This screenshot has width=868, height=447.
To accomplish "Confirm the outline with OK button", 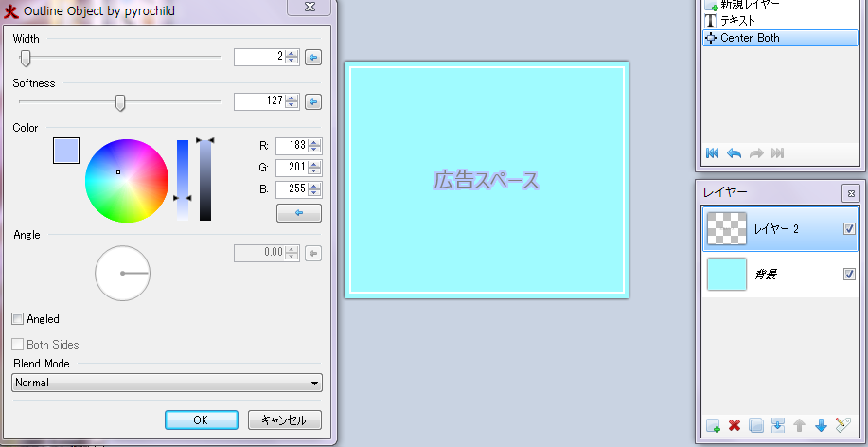I will point(202,420).
